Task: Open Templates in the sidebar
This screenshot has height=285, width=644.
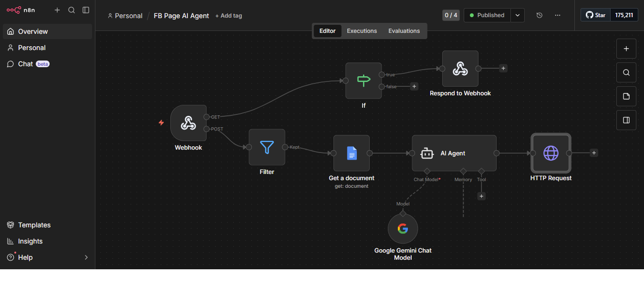Action: coord(48,225)
